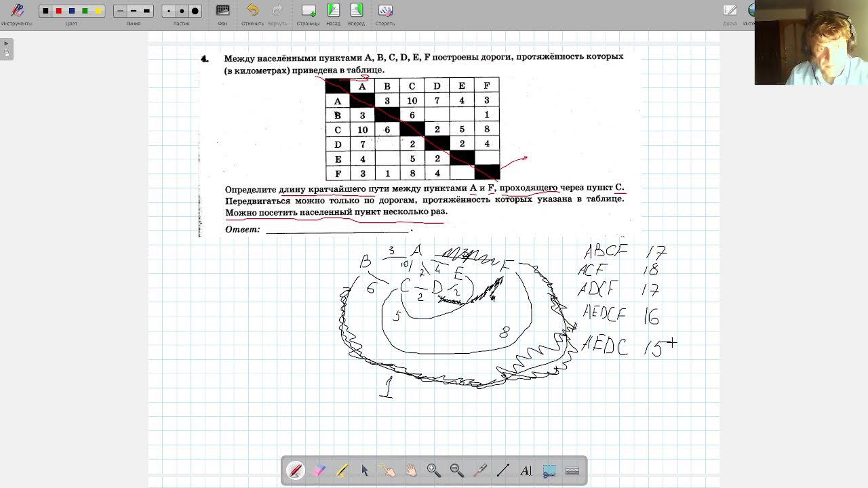868x488 pixels.
Task: Select the Highlighter marker tool
Action: [342, 470]
